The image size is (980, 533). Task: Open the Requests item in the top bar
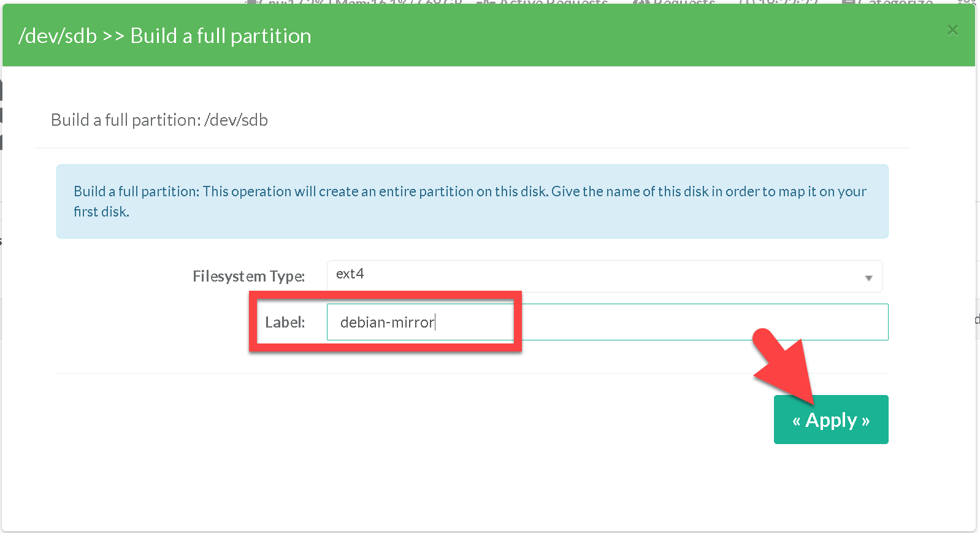684,2
